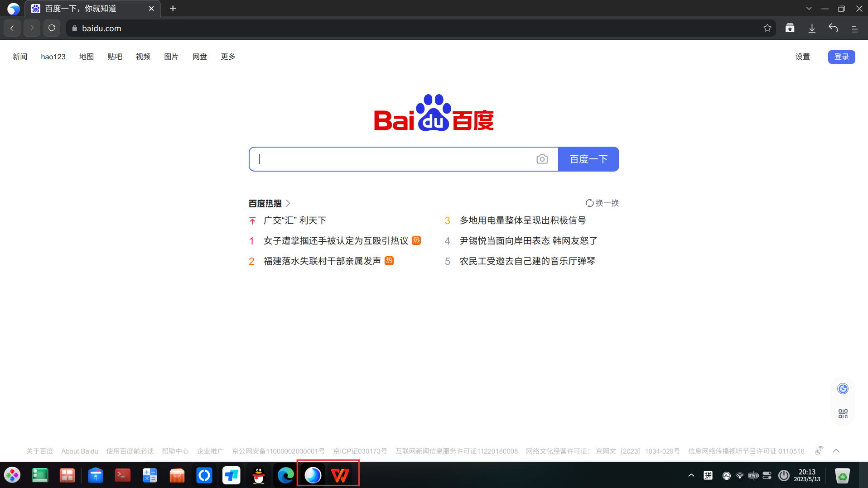
Task: Launch QQ from the taskbar
Action: pyautogui.click(x=258, y=475)
